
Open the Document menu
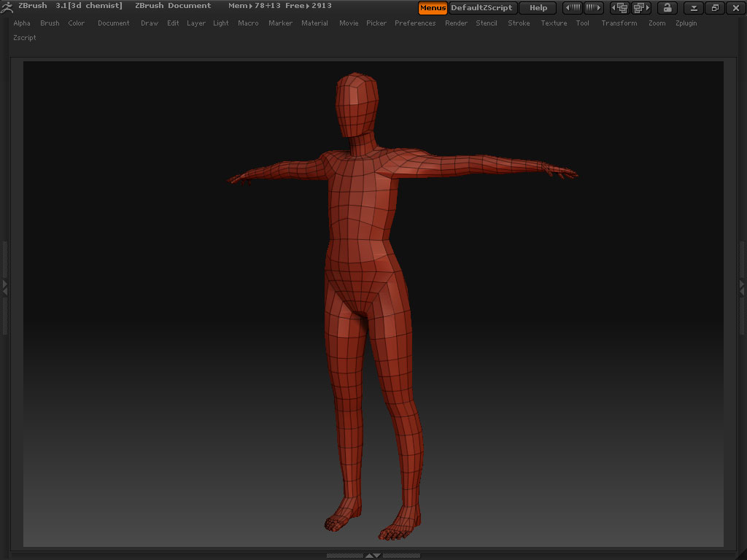(x=113, y=23)
